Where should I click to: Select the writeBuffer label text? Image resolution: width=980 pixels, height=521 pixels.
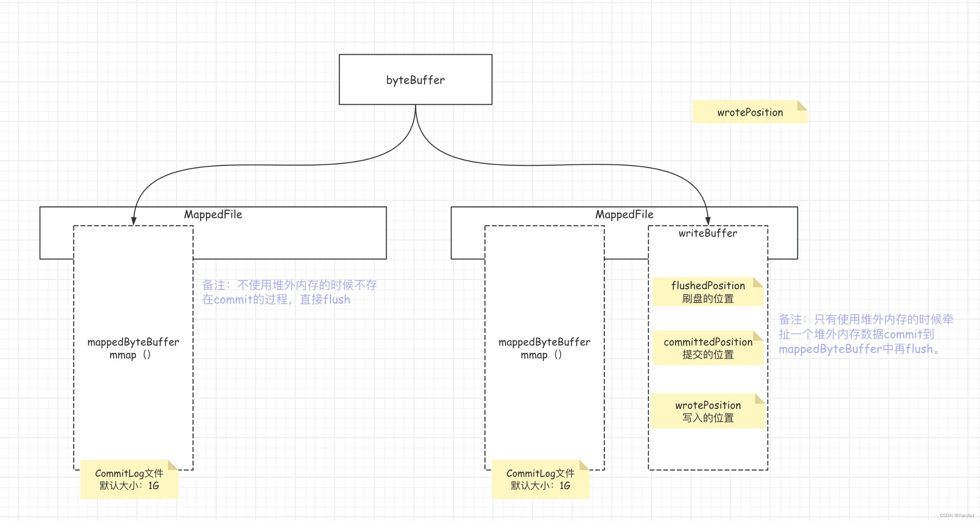coord(708,233)
